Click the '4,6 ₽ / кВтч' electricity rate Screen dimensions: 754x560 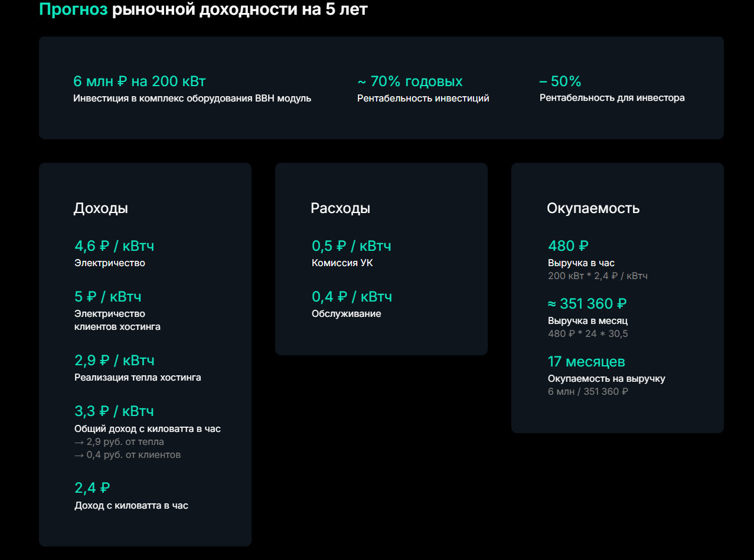pos(115,246)
